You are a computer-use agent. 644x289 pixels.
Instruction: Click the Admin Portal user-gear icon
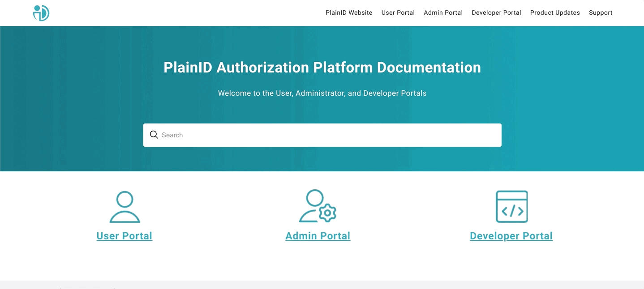tap(318, 206)
